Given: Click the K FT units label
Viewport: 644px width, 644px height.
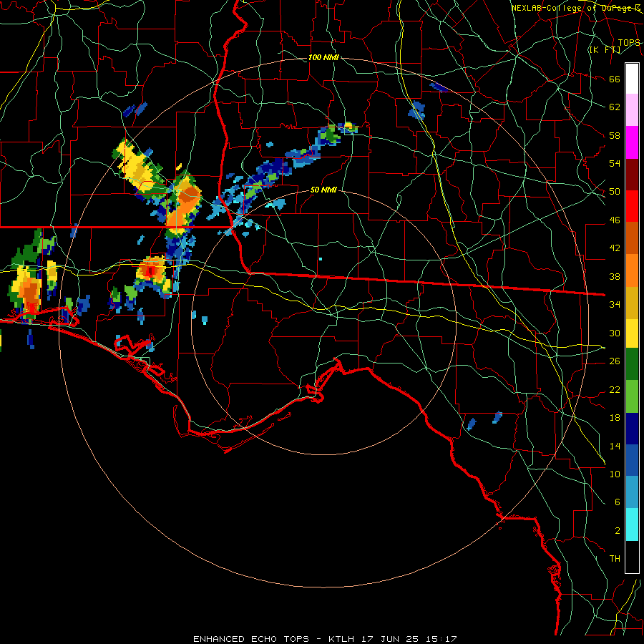Looking at the screenshot, I should (605, 50).
